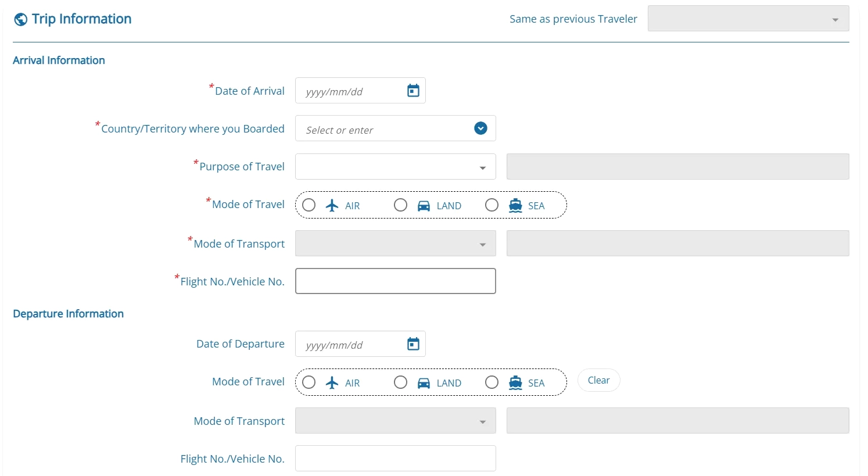This screenshot has width=868, height=476.
Task: Click the car icon in arrival Mode of Travel
Action: coord(424,206)
